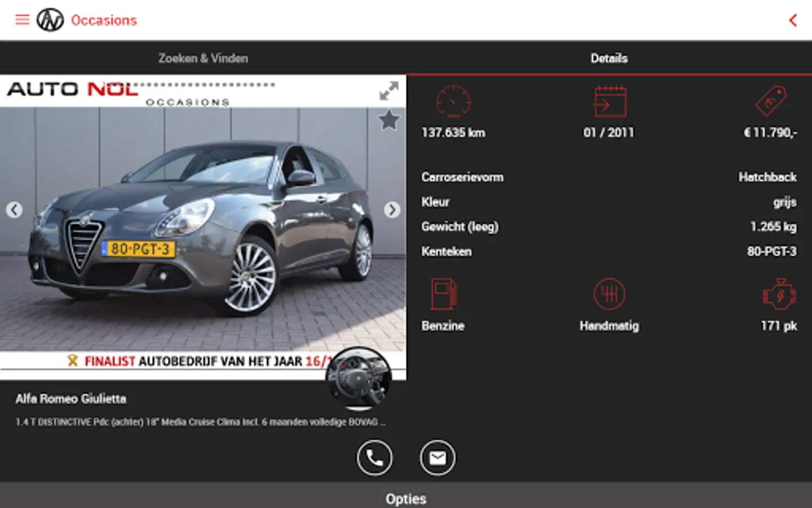Click the Kleur label
Image resolution: width=812 pixels, height=508 pixels.
coord(435,202)
